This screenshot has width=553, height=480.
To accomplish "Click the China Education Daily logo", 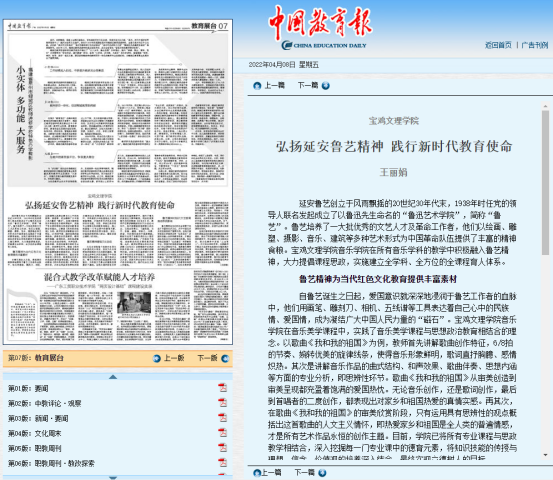I will (x=320, y=28).
